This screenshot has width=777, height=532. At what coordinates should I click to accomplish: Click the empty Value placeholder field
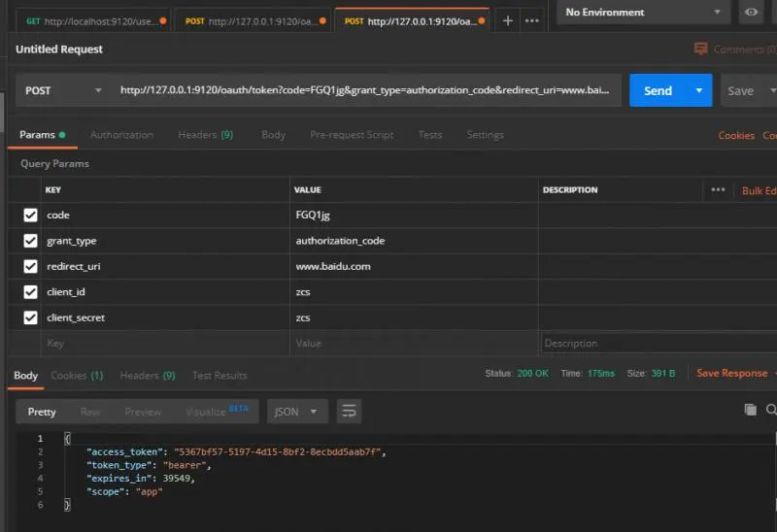[414, 344]
